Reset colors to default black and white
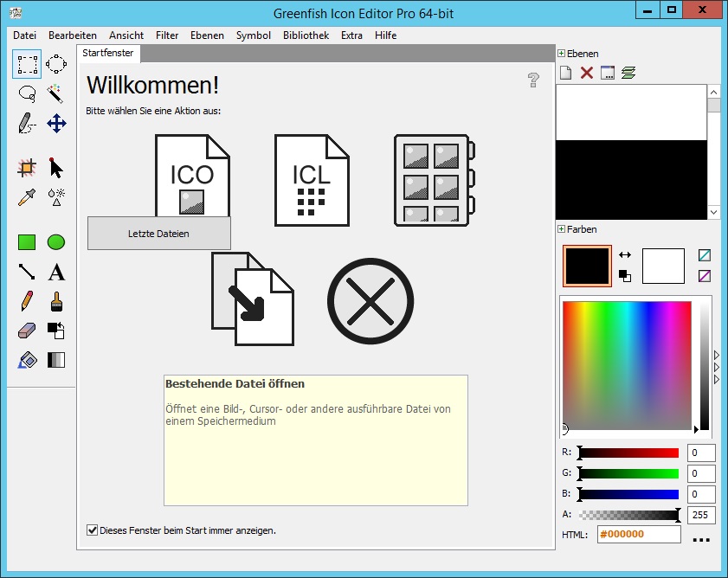The image size is (728, 578). (x=625, y=276)
